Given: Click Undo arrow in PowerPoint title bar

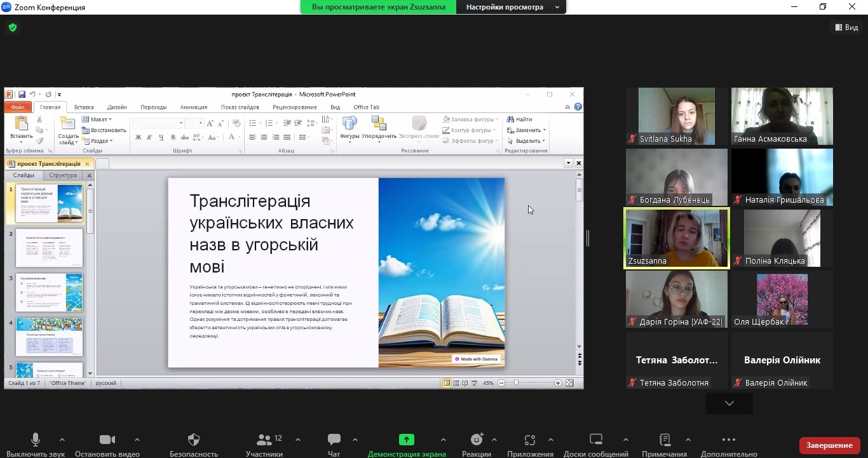Looking at the screenshot, I should point(32,95).
